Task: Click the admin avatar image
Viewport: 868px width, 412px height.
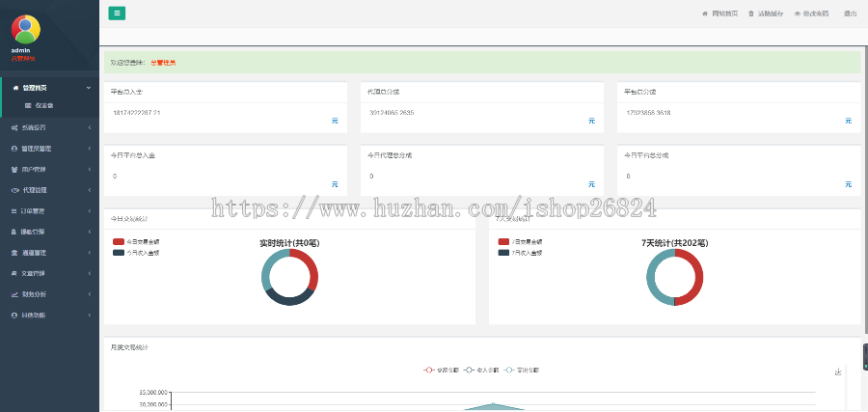Action: [x=25, y=29]
